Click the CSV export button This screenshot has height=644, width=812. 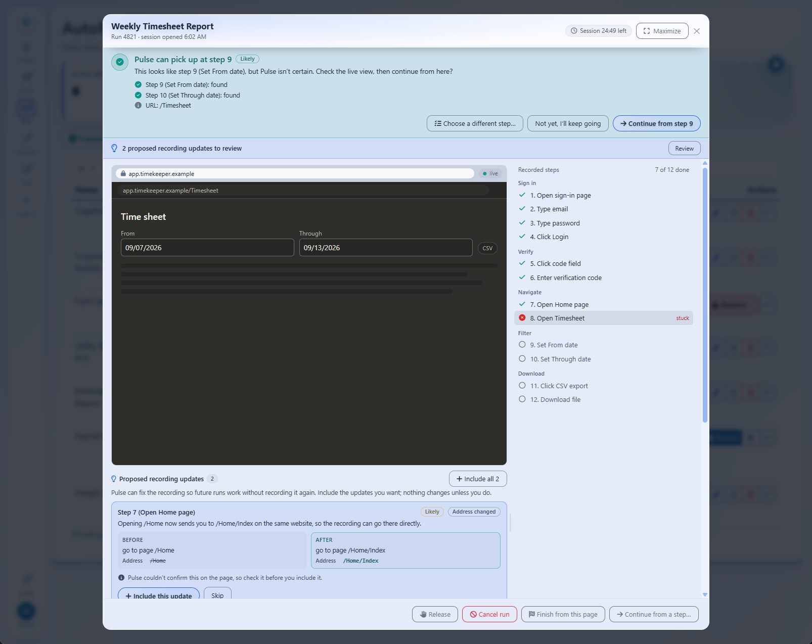coord(487,248)
